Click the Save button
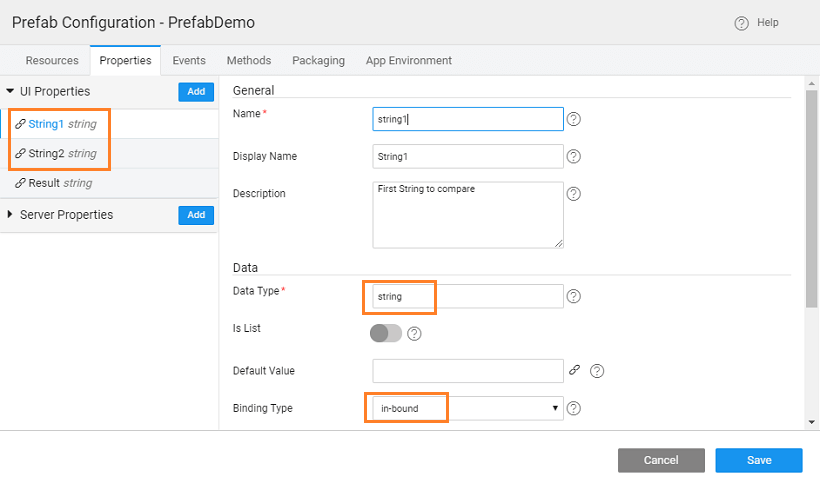 pyautogui.click(x=758, y=460)
